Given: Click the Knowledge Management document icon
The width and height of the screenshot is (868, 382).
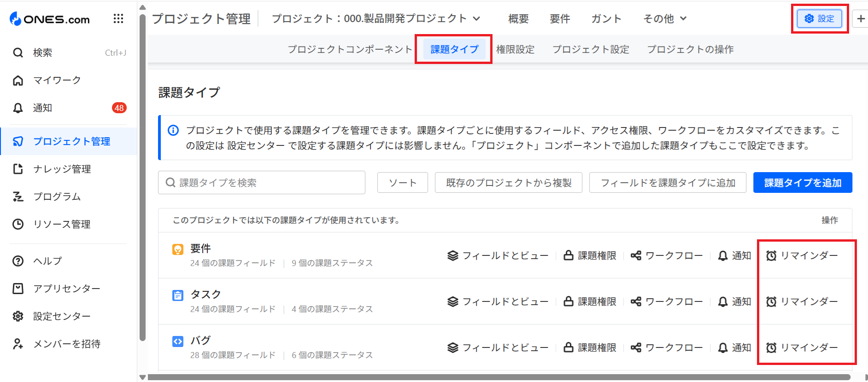Looking at the screenshot, I should (18, 169).
